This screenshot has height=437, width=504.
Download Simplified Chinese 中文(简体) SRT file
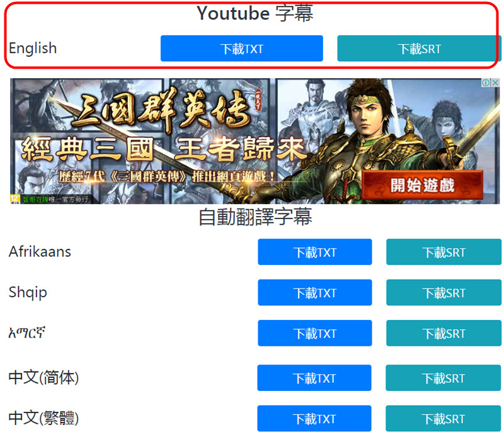[x=444, y=378]
